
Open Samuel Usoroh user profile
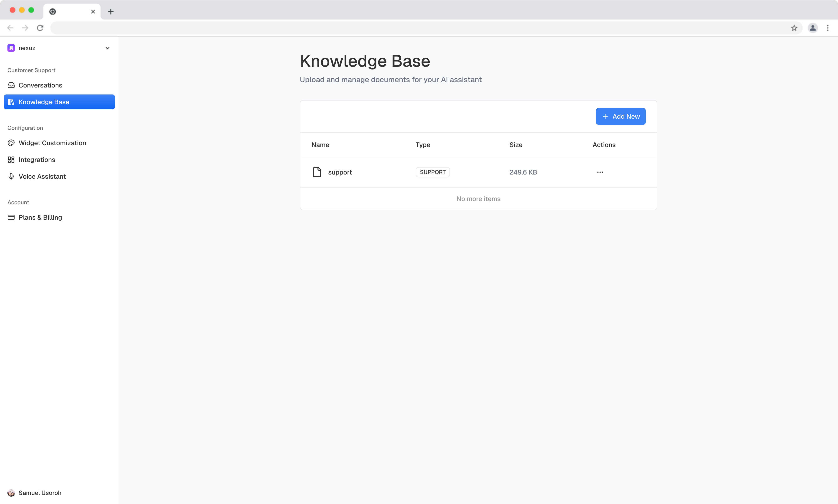[40, 492]
